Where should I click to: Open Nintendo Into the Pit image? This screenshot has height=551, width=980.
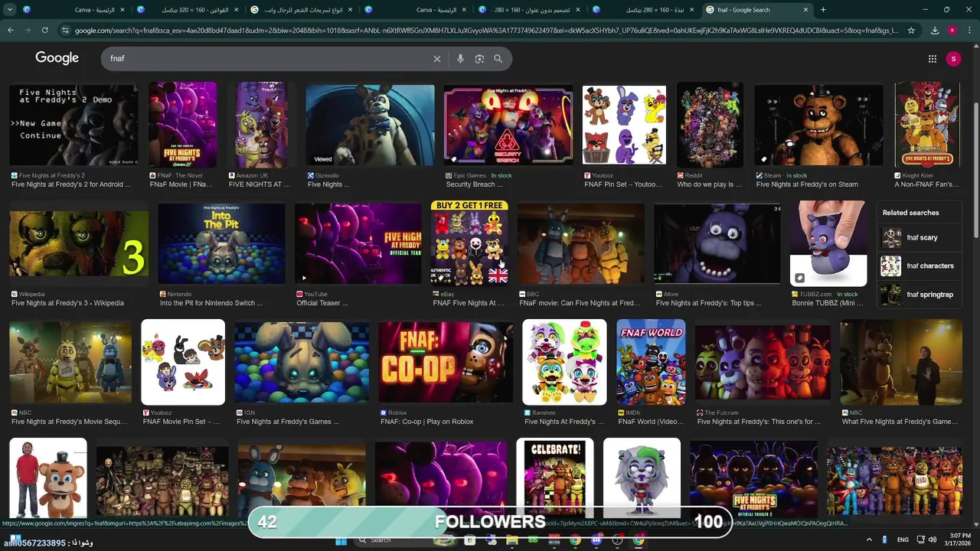[x=221, y=244]
